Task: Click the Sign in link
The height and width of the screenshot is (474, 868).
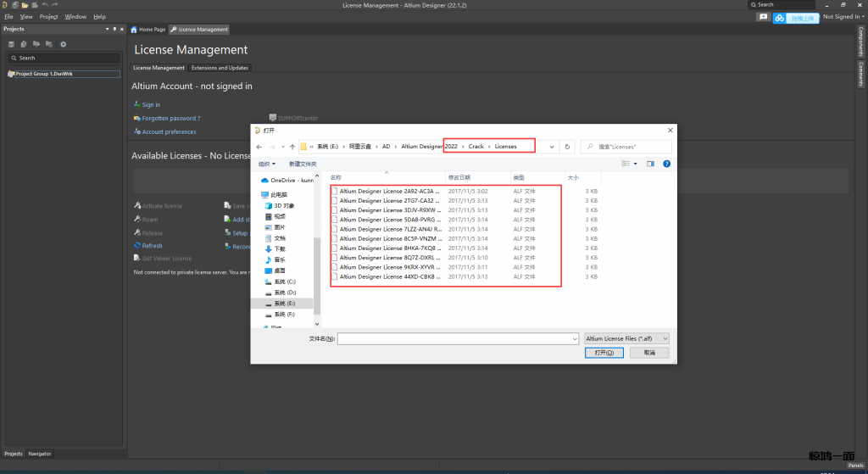Action: [x=151, y=104]
